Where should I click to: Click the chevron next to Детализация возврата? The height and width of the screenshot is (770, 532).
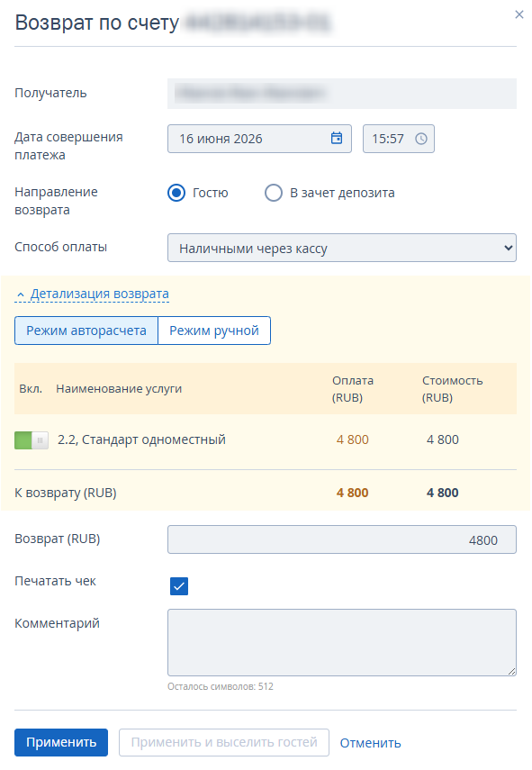pos(20,294)
